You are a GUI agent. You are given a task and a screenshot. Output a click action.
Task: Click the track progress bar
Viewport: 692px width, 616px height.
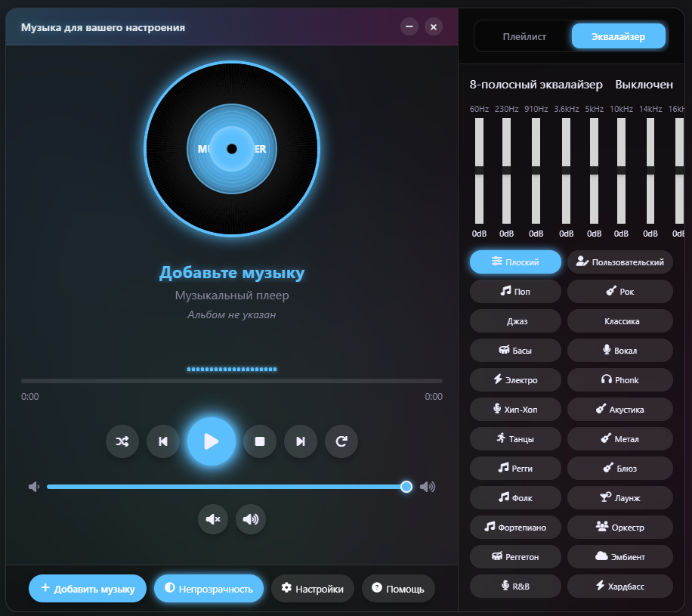pyautogui.click(x=231, y=381)
